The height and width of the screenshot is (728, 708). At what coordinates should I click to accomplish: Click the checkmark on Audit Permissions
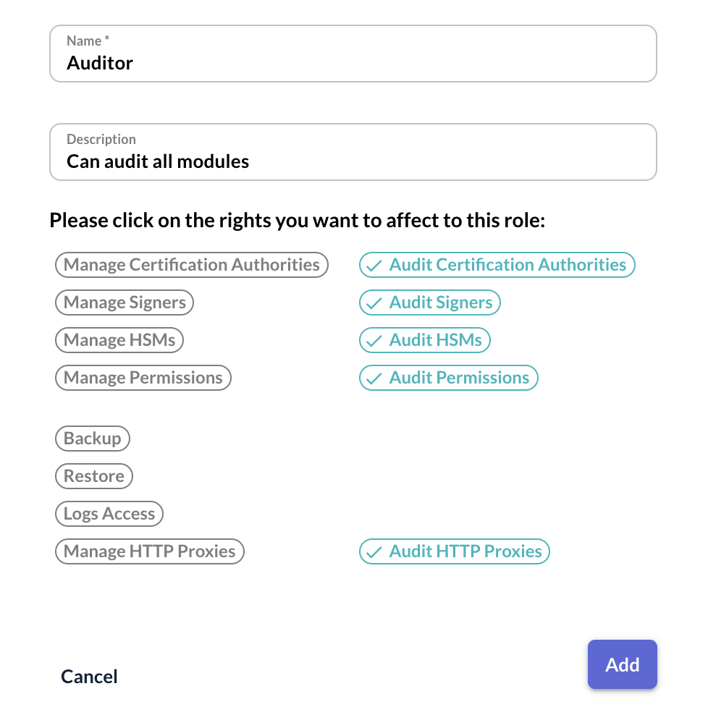point(374,378)
